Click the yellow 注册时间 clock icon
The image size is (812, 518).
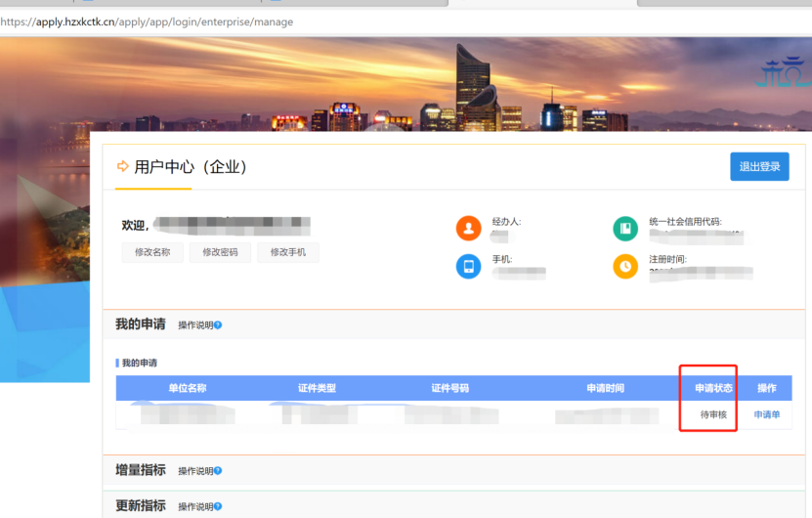(x=625, y=266)
